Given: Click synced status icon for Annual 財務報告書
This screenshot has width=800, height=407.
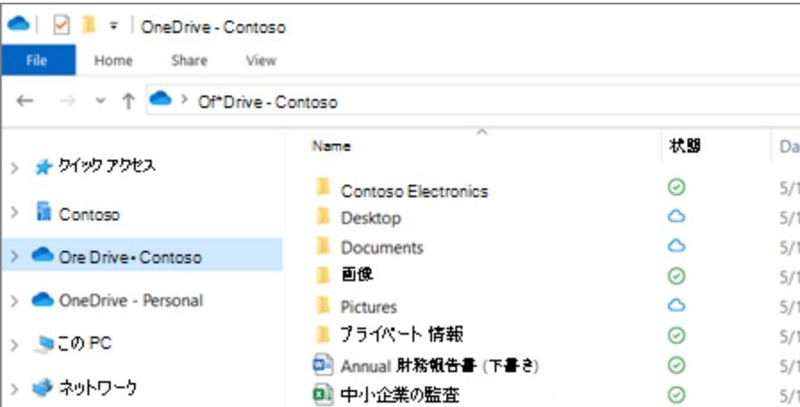Looking at the screenshot, I should click(677, 365).
